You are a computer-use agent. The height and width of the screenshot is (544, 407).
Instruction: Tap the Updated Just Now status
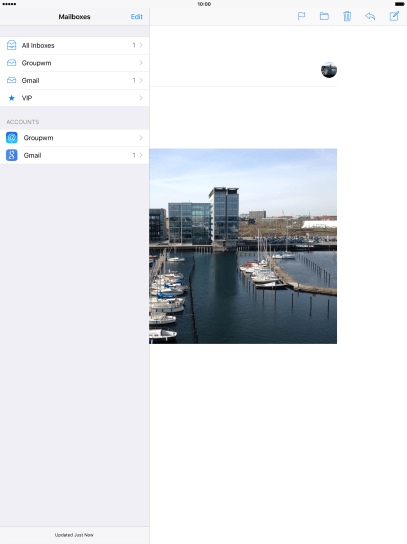(74, 535)
